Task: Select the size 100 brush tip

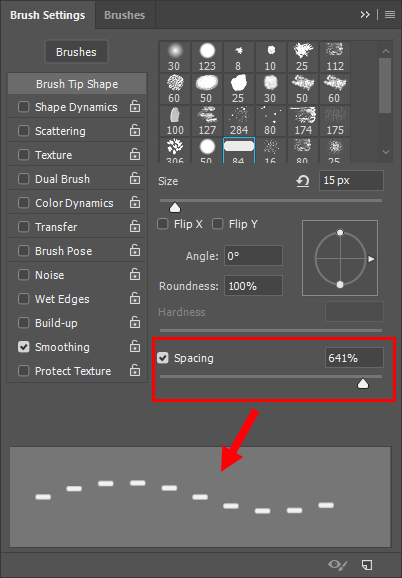Action: tap(175, 121)
